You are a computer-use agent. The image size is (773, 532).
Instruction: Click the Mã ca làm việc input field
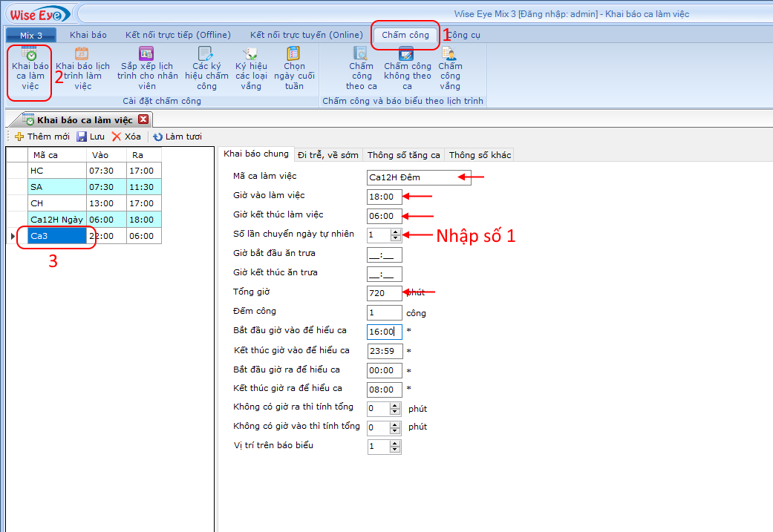(419, 177)
